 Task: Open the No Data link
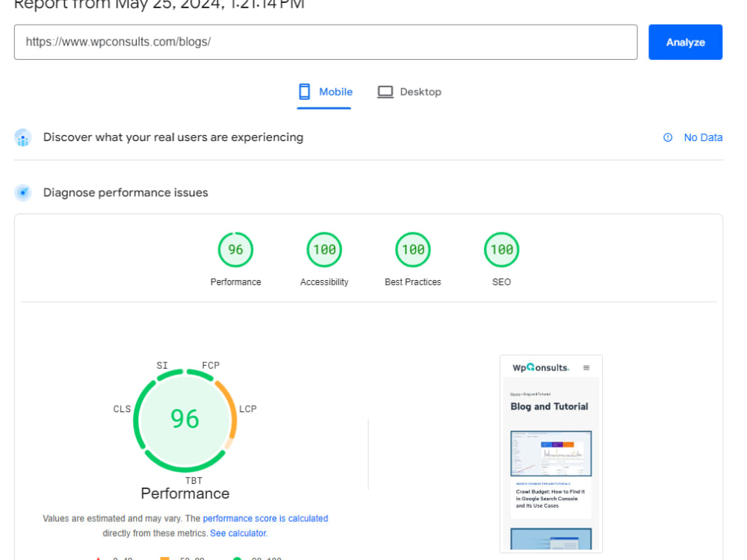pos(703,137)
